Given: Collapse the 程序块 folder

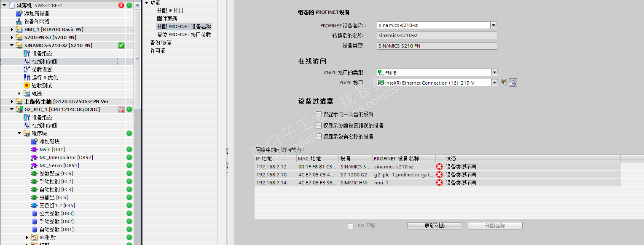Looking at the screenshot, I should pyautogui.click(x=19, y=133).
